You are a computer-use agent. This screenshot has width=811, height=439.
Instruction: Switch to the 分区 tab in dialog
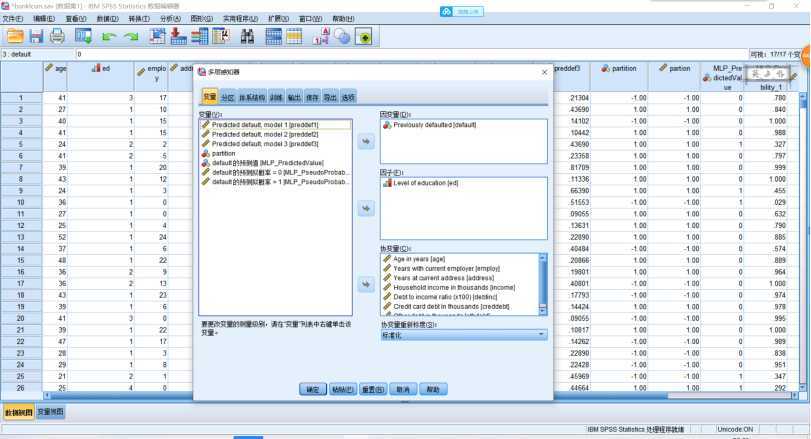(x=228, y=97)
